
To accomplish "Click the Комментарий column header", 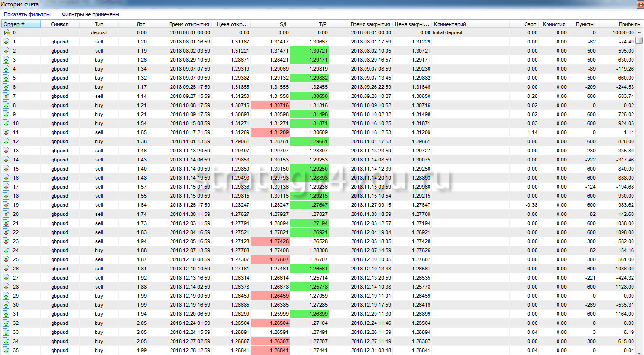I will [450, 24].
